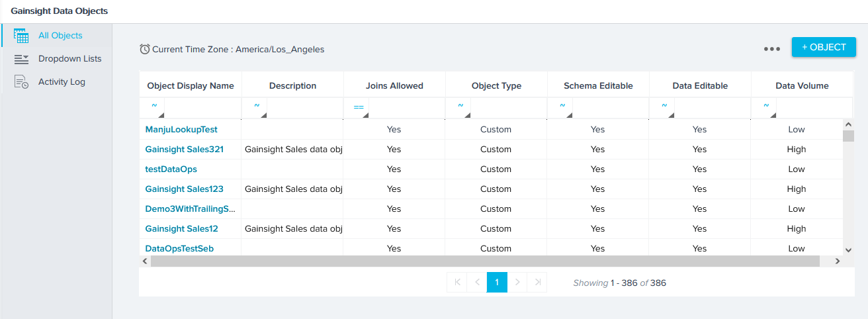Viewport: 868px width, 319px height.
Task: Sort by Description column header
Action: 292,85
